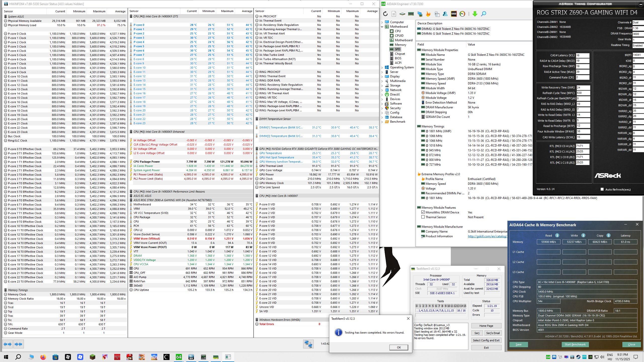Click the green download arrow icon
Image resolution: width=644 pixels, height=362 pixels.
coord(475,14)
